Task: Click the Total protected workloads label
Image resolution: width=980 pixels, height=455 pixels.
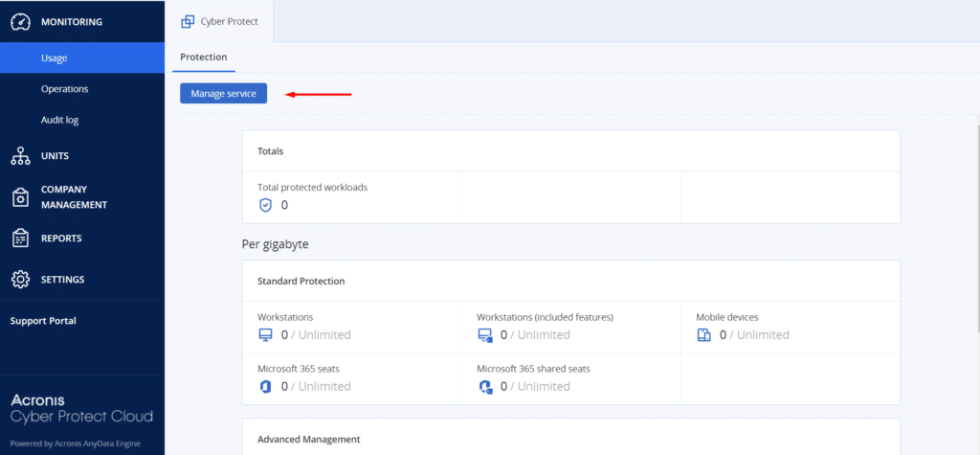Action: 313,187
